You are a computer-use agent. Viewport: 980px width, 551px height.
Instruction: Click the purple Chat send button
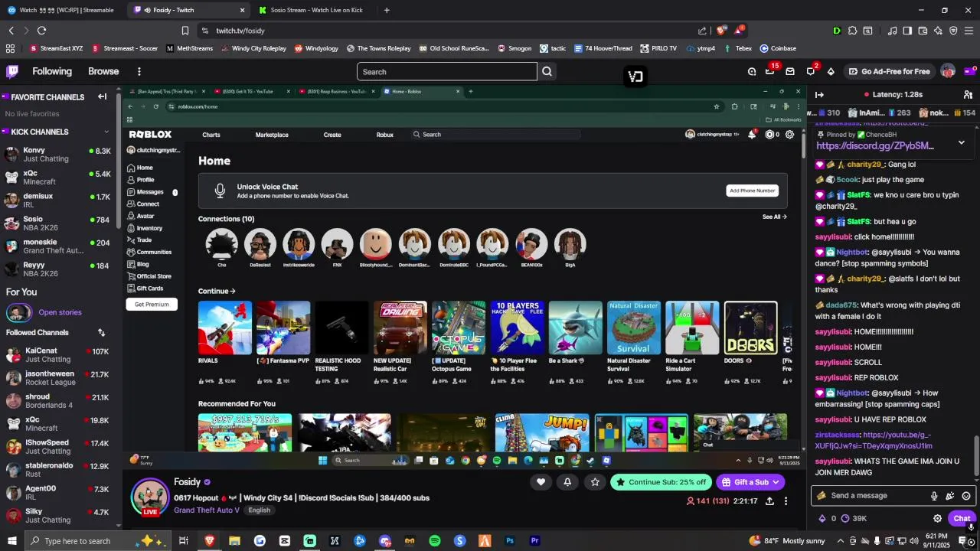(962, 518)
